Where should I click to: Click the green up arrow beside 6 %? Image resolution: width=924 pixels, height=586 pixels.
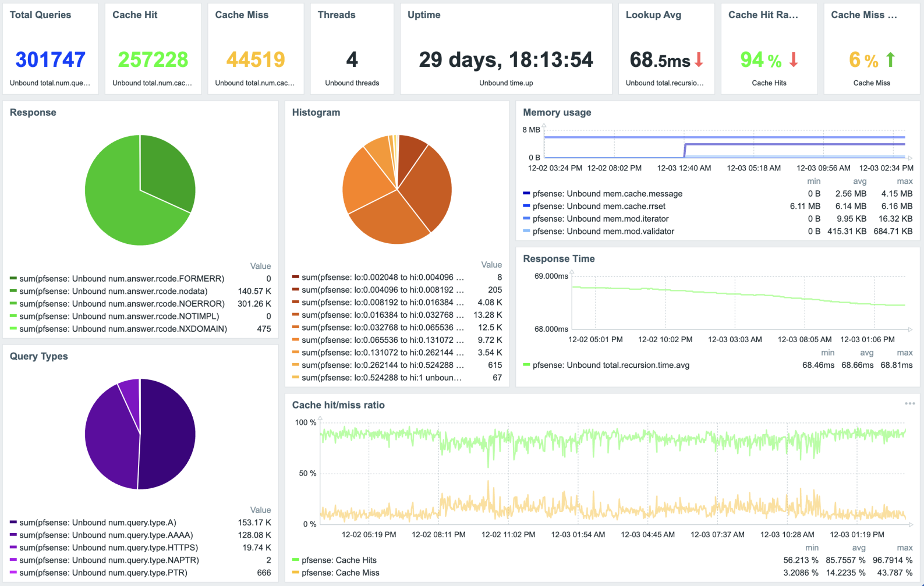(890, 59)
